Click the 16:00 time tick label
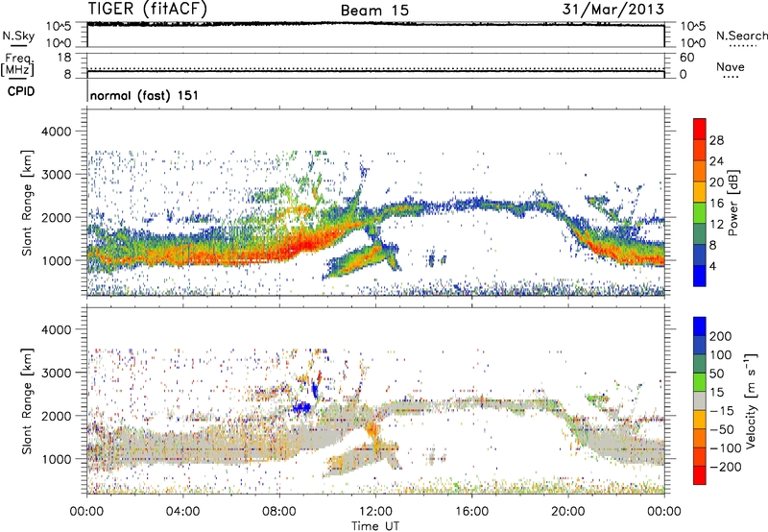The width and height of the screenshot is (768, 532). click(x=471, y=512)
